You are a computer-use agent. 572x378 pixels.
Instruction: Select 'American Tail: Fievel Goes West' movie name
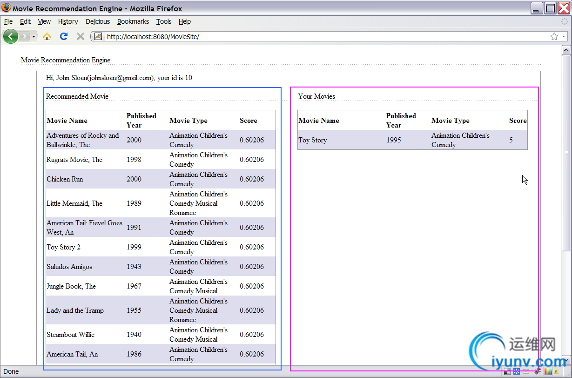tap(84, 227)
